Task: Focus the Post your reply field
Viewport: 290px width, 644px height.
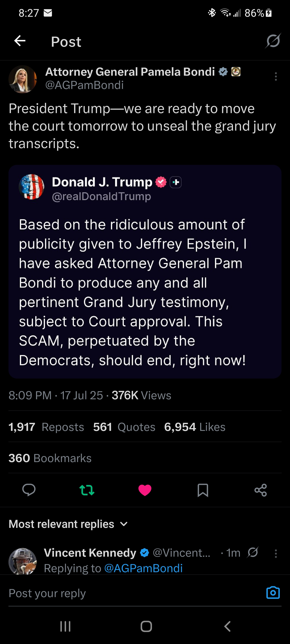Action: (125, 593)
